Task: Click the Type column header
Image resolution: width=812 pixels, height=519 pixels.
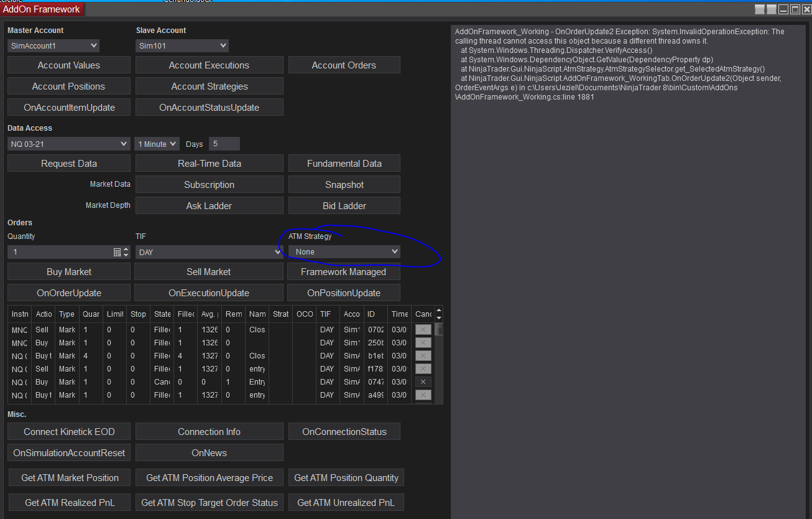Action: (67, 314)
